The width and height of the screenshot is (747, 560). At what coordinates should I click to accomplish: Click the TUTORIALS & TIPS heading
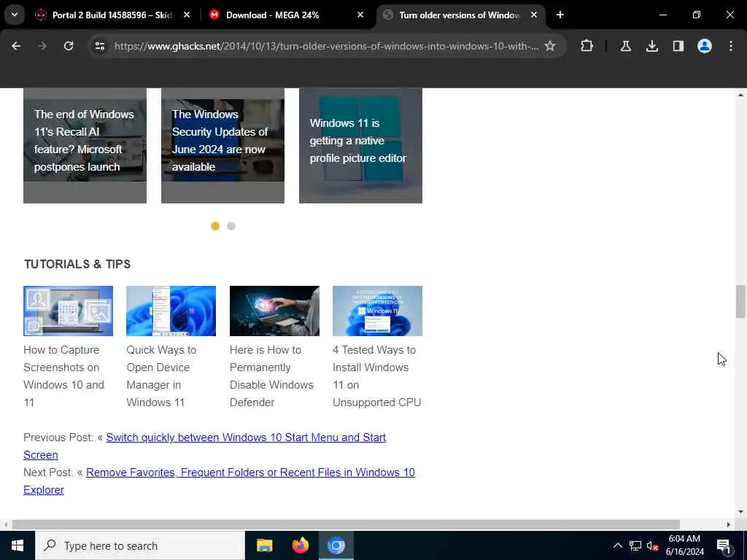[77, 264]
